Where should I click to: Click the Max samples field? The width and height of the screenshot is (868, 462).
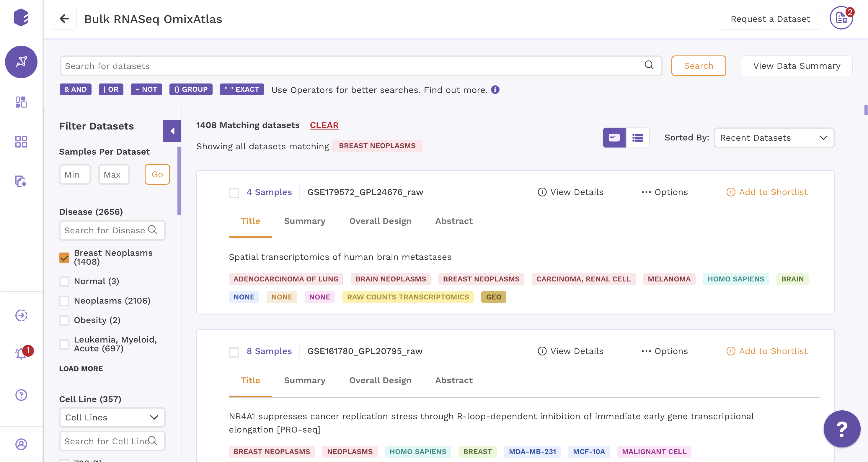pos(114,174)
